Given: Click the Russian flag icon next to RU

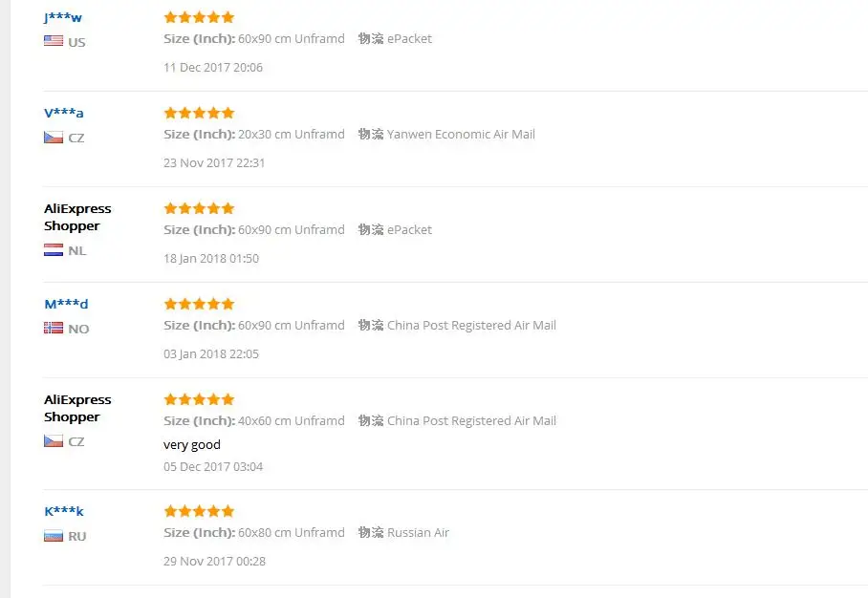Looking at the screenshot, I should click(x=54, y=536).
